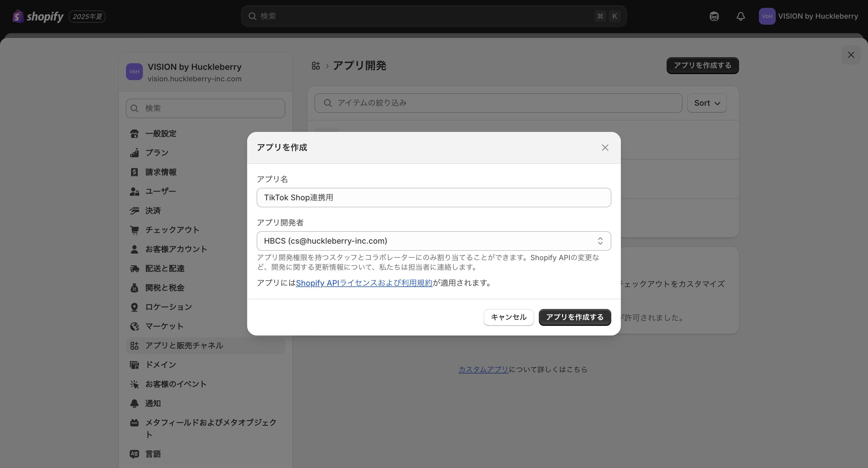
Task: Click the events icon beside お客様のイベント
Action: (x=134, y=384)
